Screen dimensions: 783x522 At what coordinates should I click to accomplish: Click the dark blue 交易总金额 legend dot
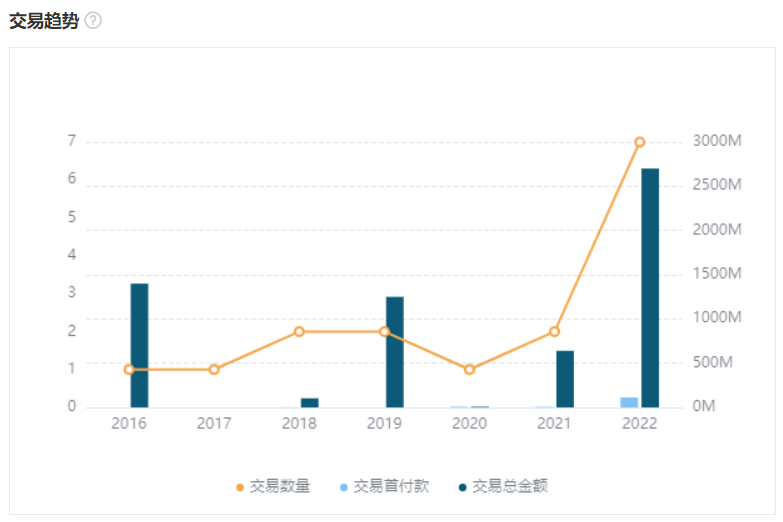(x=462, y=487)
